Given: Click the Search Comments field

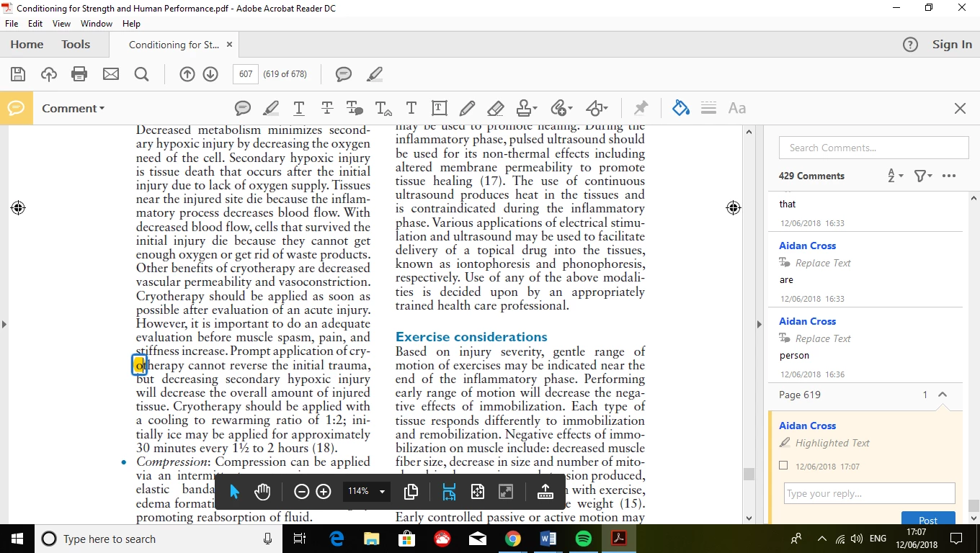Looking at the screenshot, I should [x=873, y=148].
